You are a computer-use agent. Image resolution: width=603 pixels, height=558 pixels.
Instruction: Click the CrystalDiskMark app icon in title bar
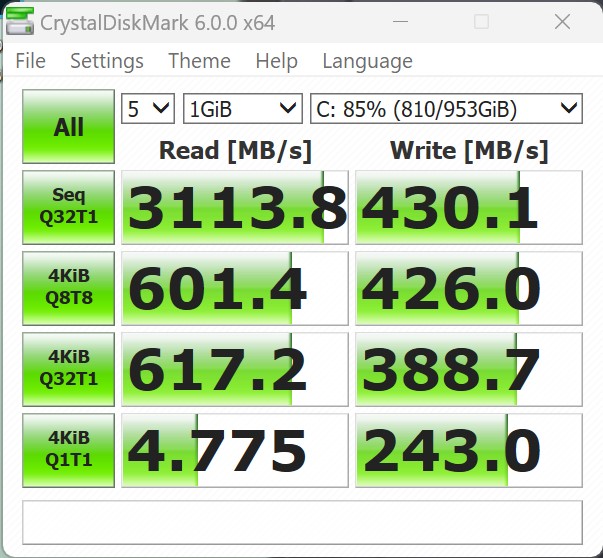(19, 21)
